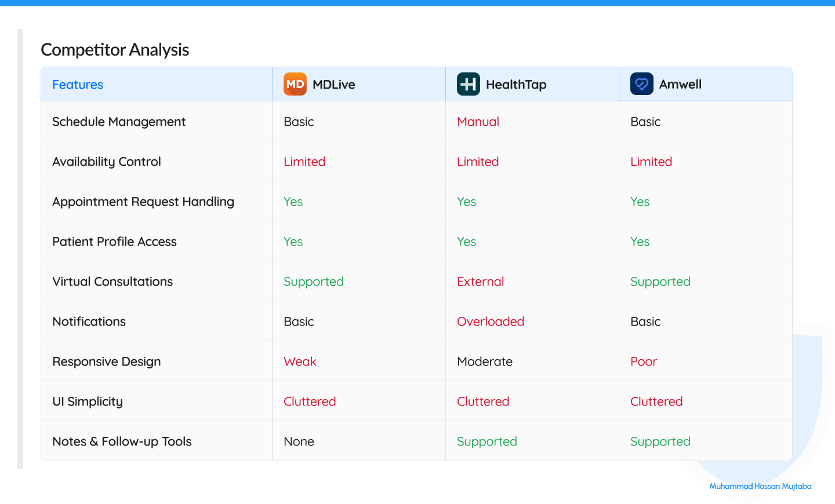
Task: Click the Competitor Analysis heading
Action: pos(115,50)
